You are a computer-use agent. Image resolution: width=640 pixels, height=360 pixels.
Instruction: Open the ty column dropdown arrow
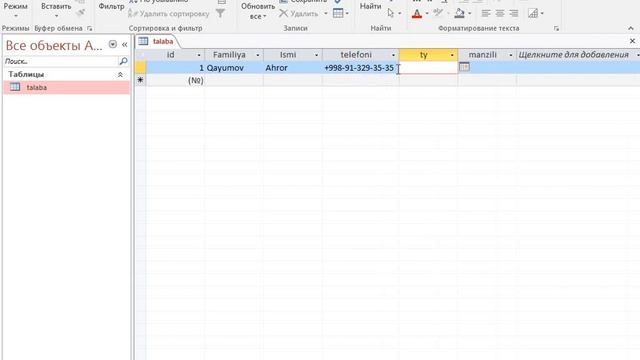pos(452,55)
